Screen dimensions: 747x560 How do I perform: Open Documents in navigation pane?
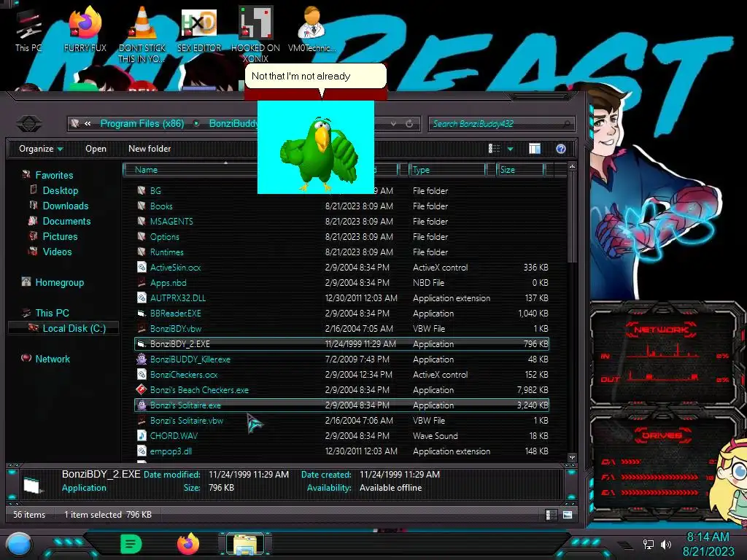click(x=66, y=221)
